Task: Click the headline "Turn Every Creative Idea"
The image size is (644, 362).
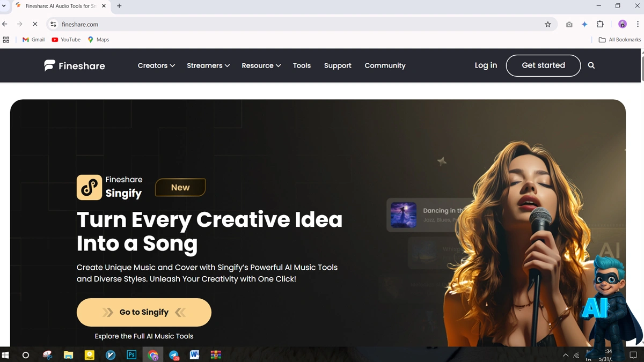Action: [209, 220]
